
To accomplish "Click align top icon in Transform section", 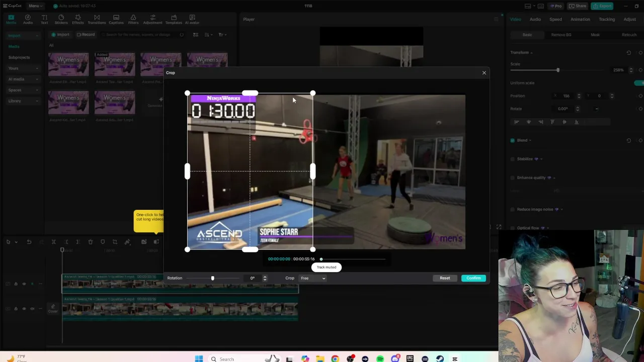I will (552, 122).
